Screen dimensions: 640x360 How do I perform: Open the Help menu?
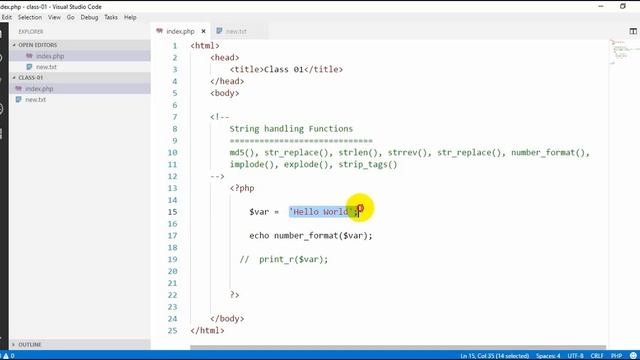tap(130, 17)
